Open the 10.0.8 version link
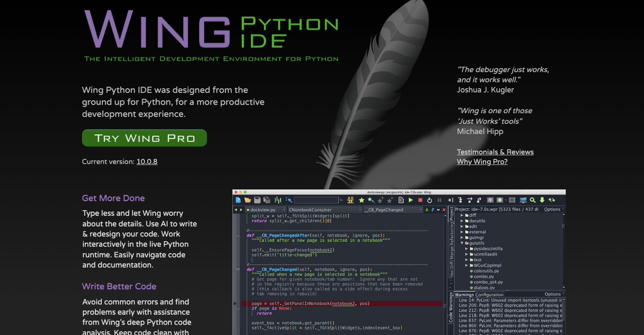Viewport: 644px width, 335px height. [147, 162]
